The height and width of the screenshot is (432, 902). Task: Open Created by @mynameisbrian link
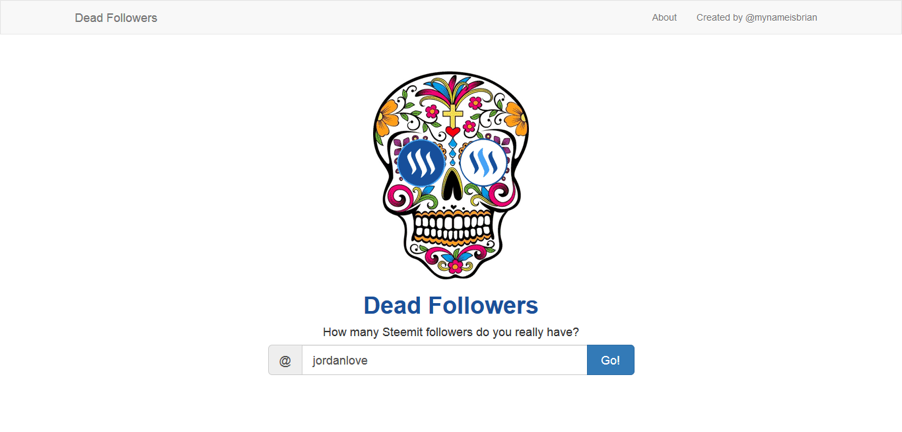pyautogui.click(x=756, y=18)
